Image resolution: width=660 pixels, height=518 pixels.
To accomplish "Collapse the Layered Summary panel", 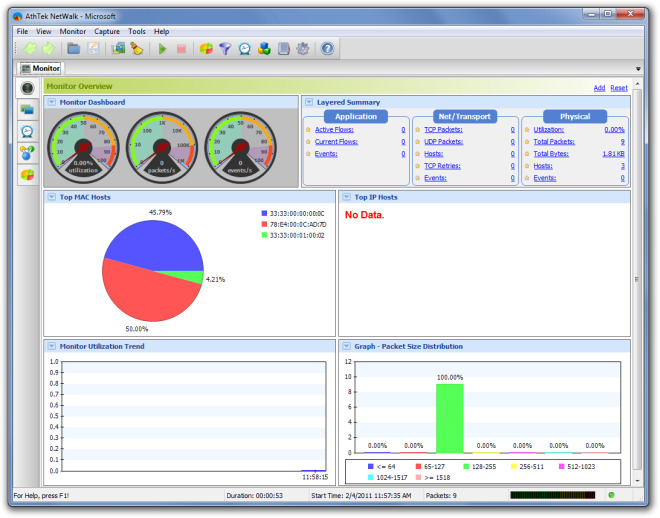I will tap(309, 102).
